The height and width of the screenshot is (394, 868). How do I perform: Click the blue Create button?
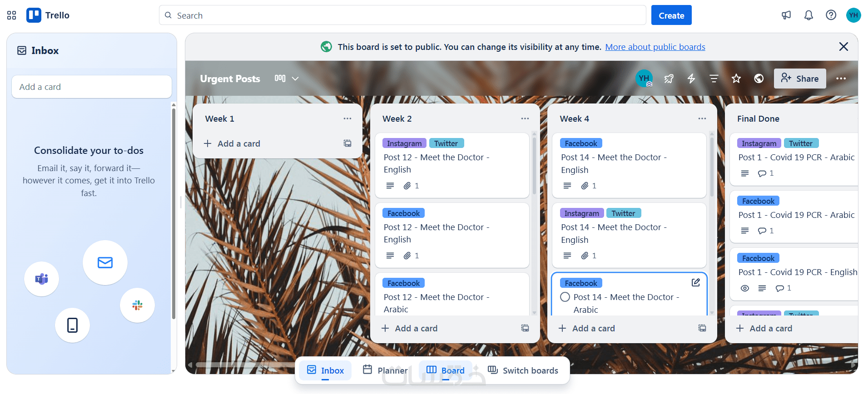coord(671,15)
